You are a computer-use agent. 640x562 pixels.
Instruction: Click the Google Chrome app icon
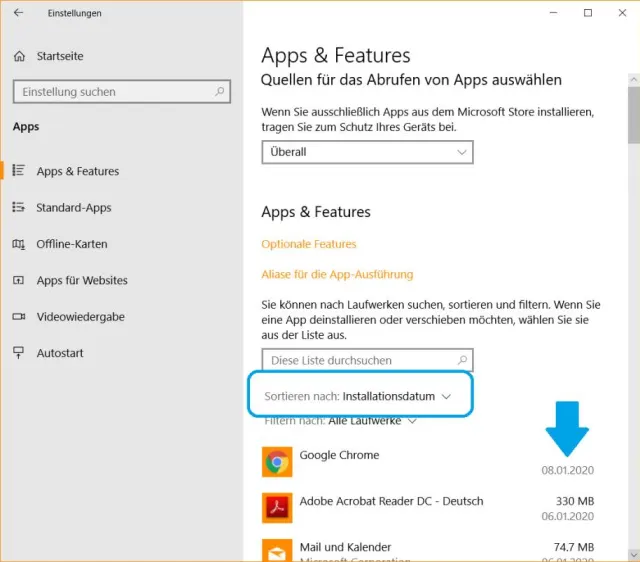click(x=277, y=462)
